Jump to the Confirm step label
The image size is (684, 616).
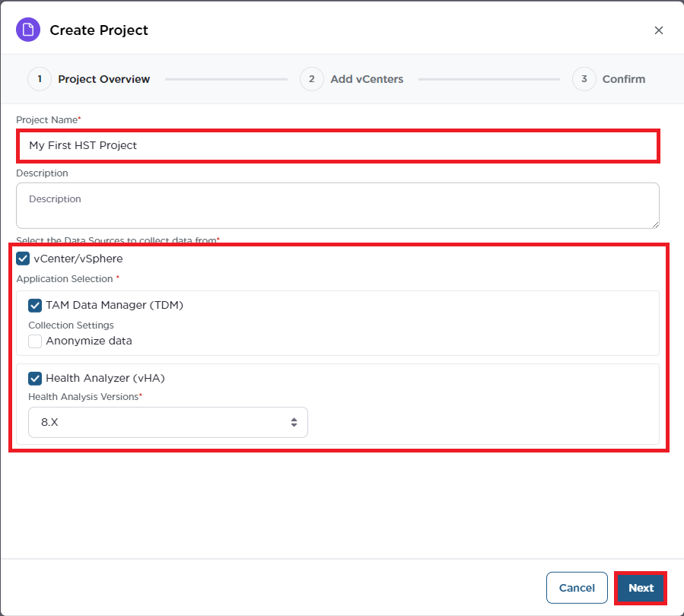(x=624, y=79)
